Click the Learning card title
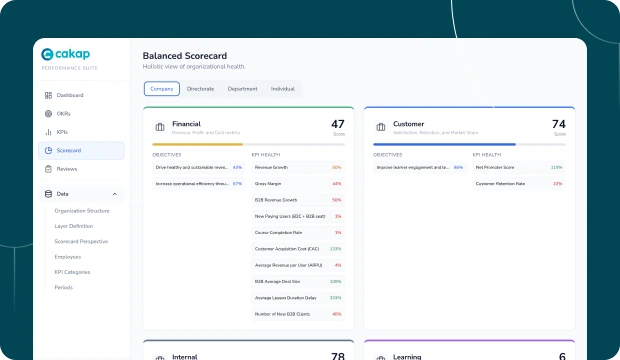This screenshot has height=360, width=620. (x=407, y=357)
